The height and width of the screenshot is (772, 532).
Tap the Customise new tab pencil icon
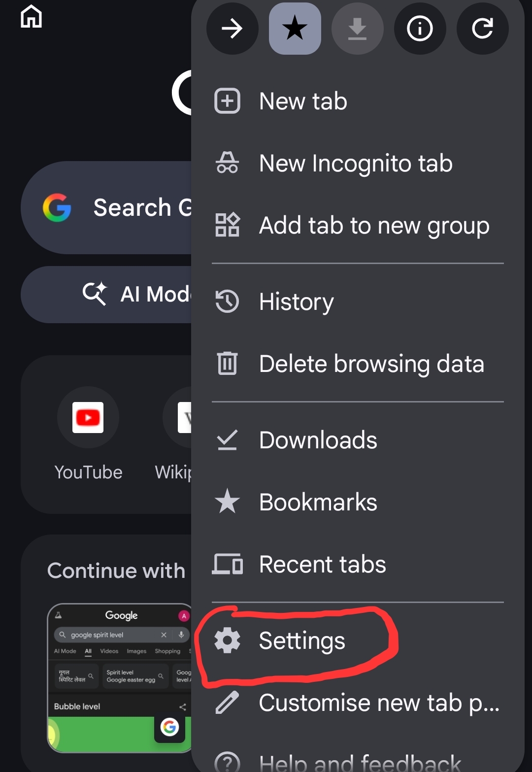(x=227, y=703)
